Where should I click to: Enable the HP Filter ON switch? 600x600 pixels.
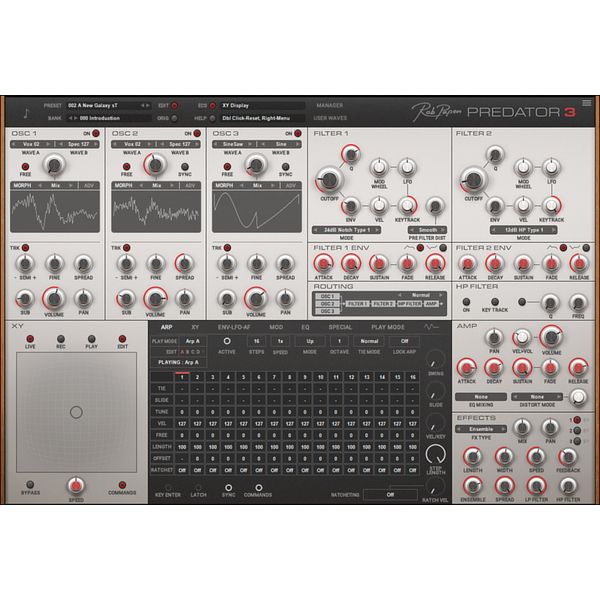coord(466,302)
